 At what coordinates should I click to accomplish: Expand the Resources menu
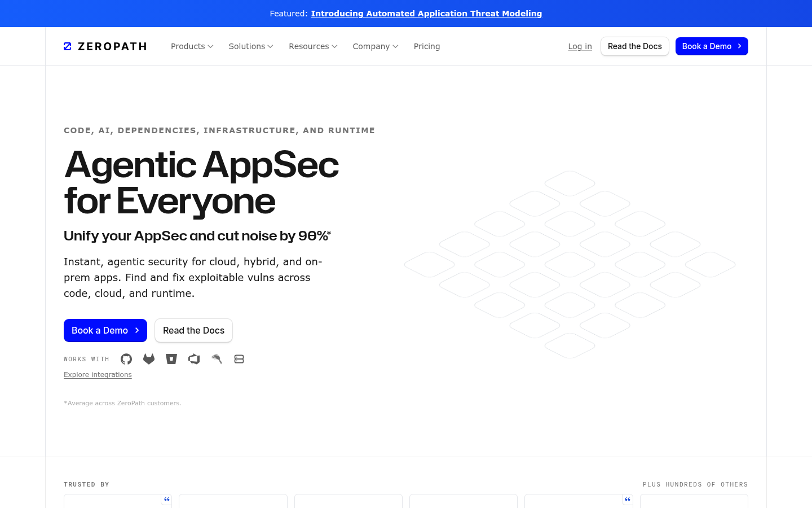coord(313,46)
